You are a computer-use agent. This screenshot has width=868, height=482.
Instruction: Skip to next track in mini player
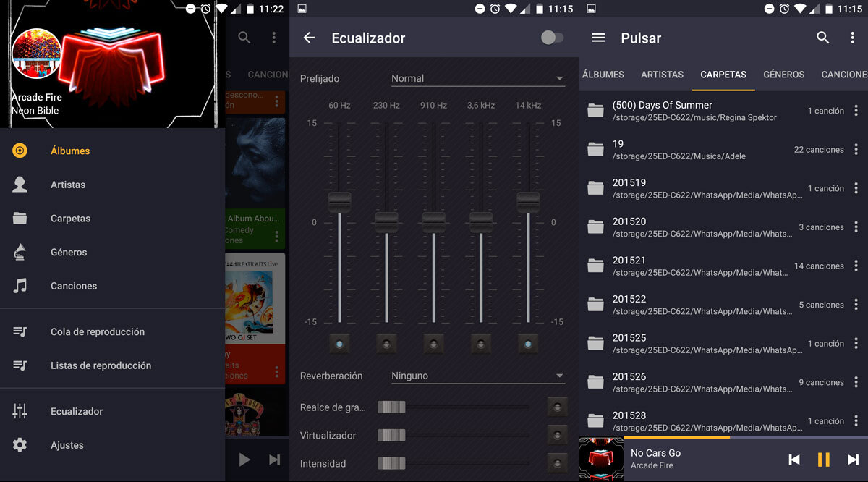tap(853, 460)
